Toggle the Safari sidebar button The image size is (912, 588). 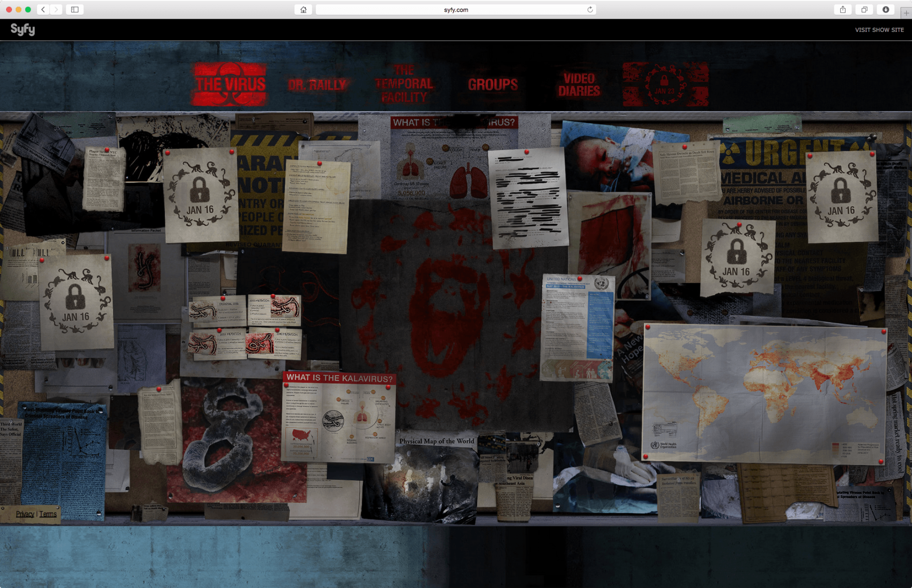(x=75, y=10)
